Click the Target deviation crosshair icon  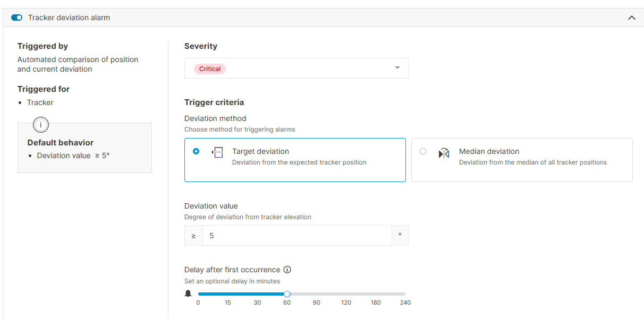(x=217, y=152)
